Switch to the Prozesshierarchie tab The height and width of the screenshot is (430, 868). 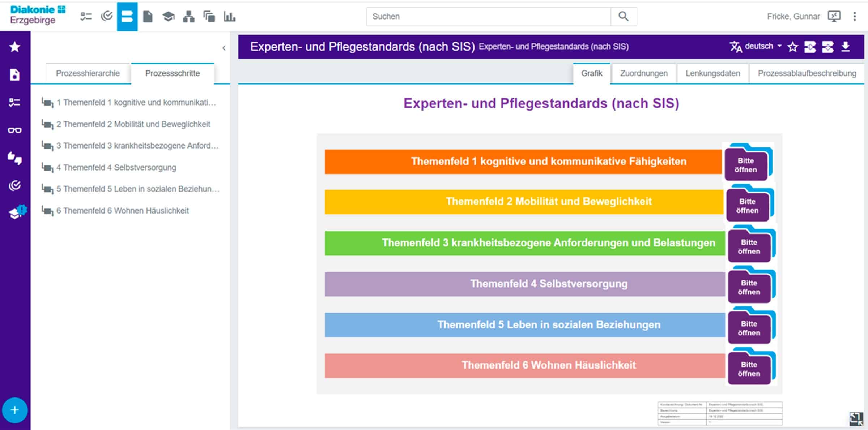pos(88,73)
